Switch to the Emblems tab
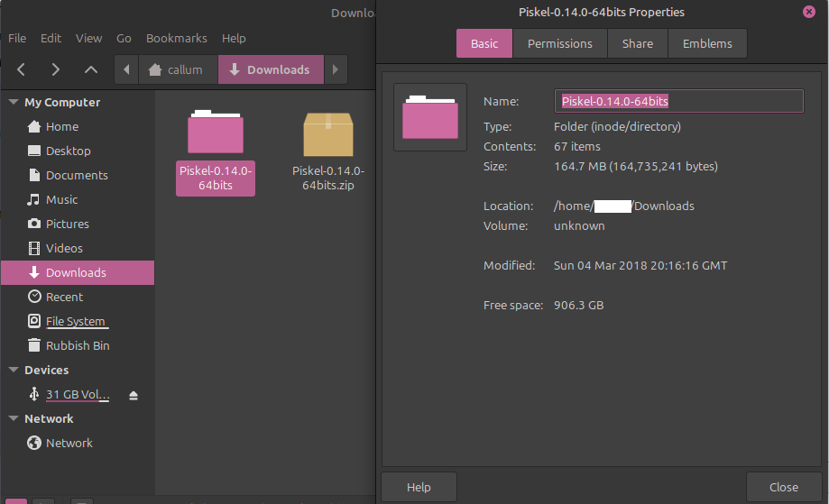 coord(707,43)
